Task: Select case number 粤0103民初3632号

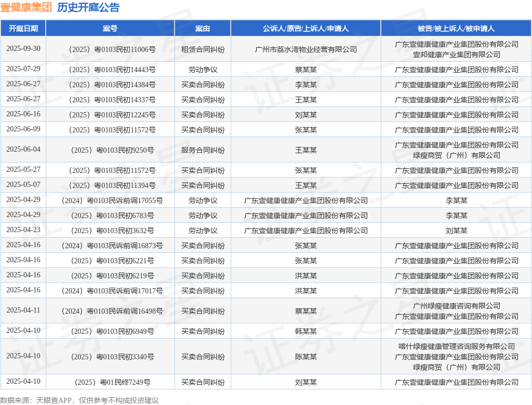Action: coord(112,231)
